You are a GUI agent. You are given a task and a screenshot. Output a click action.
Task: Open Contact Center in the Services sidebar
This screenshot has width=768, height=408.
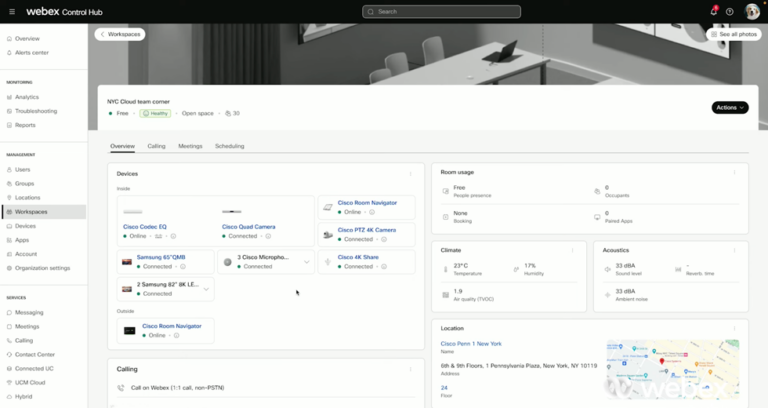(34, 354)
